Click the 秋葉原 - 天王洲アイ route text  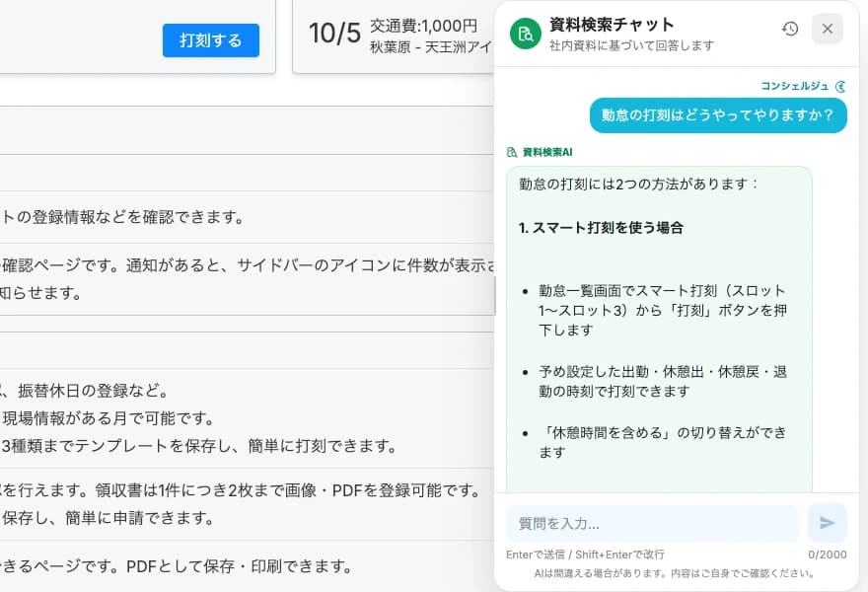[x=431, y=47]
